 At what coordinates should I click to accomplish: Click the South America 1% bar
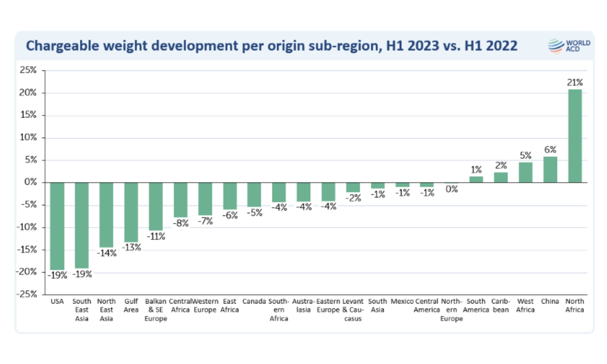click(x=476, y=179)
